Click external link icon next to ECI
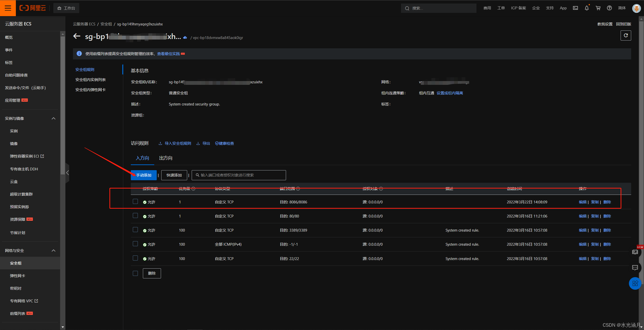This screenshot has height=330, width=644. tap(42, 156)
